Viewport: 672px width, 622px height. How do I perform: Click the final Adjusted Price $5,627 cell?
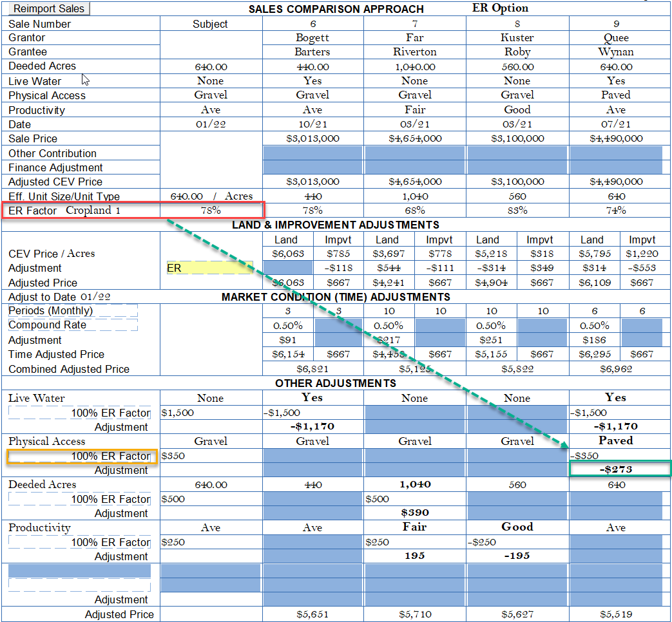(x=517, y=614)
